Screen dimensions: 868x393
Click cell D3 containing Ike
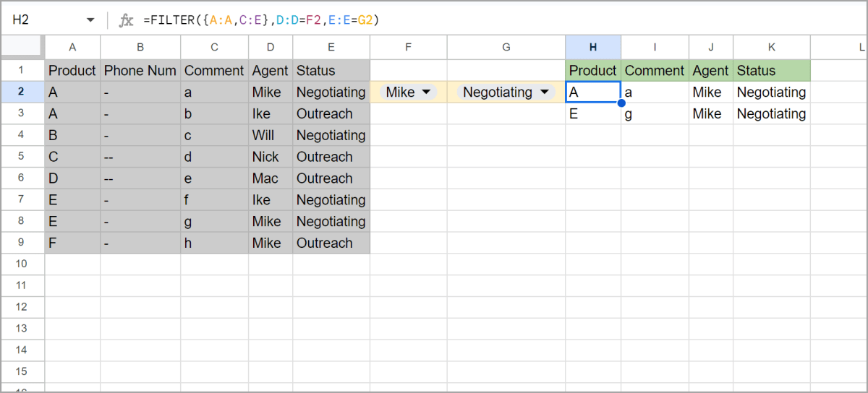pyautogui.click(x=271, y=113)
